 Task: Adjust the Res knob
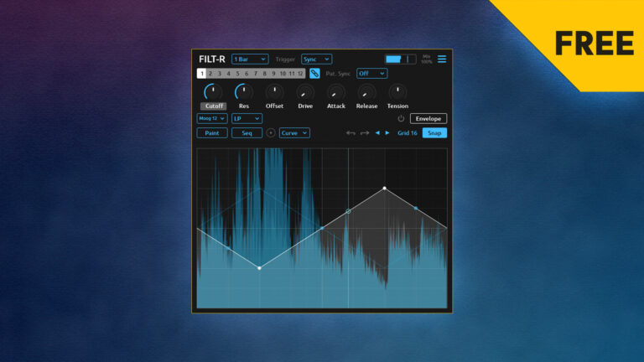click(x=243, y=92)
